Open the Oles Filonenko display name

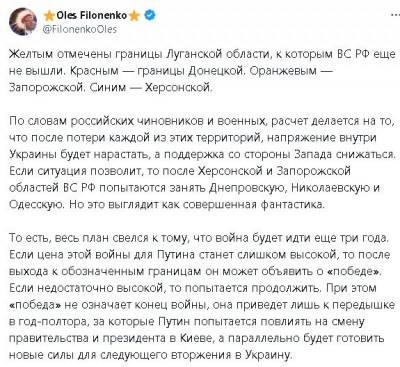tap(92, 15)
